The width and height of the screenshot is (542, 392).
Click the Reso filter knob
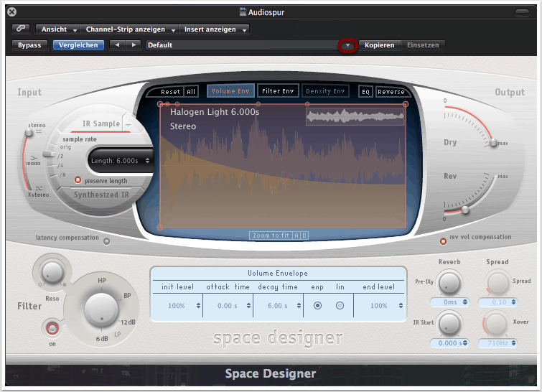(52, 272)
